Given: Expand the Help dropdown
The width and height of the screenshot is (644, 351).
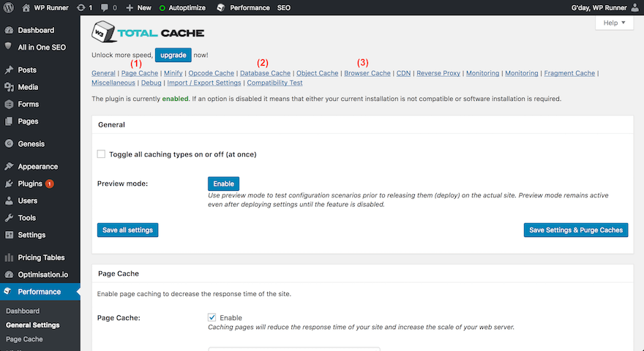Looking at the screenshot, I should coord(614,23).
